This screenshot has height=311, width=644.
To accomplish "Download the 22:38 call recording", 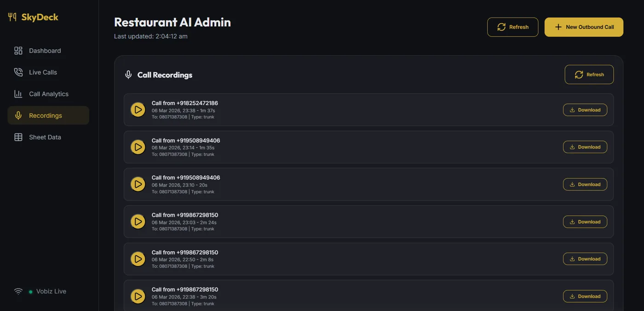I will [x=585, y=296].
